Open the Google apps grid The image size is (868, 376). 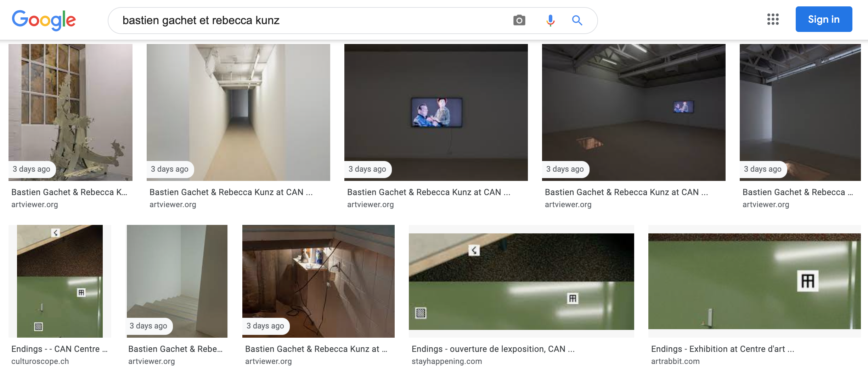[773, 19]
